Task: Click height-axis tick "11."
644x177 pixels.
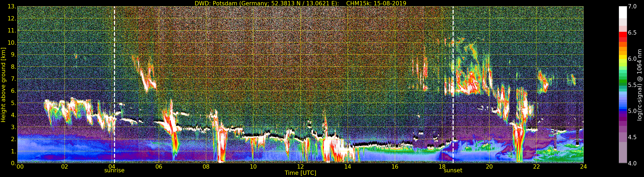Action: pos(12,31)
